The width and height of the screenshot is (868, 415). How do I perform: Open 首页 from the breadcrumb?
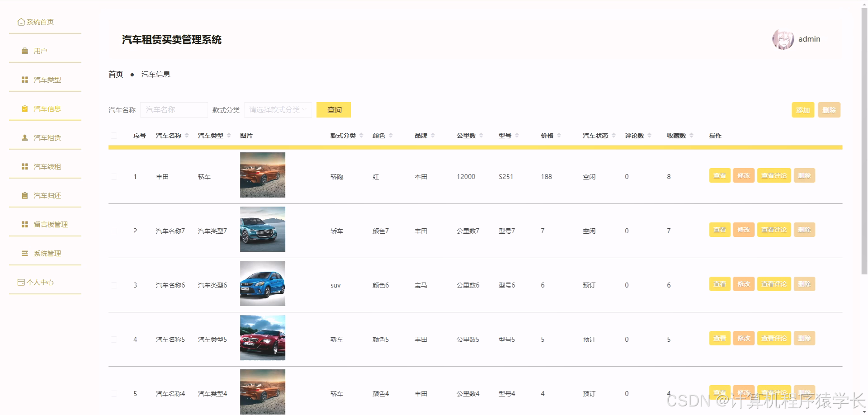(115, 74)
